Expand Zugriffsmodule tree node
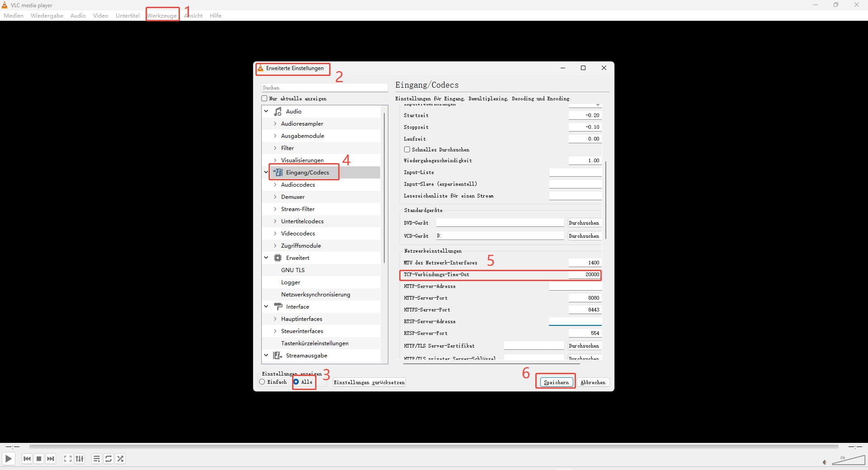This screenshot has width=868, height=470. click(275, 246)
